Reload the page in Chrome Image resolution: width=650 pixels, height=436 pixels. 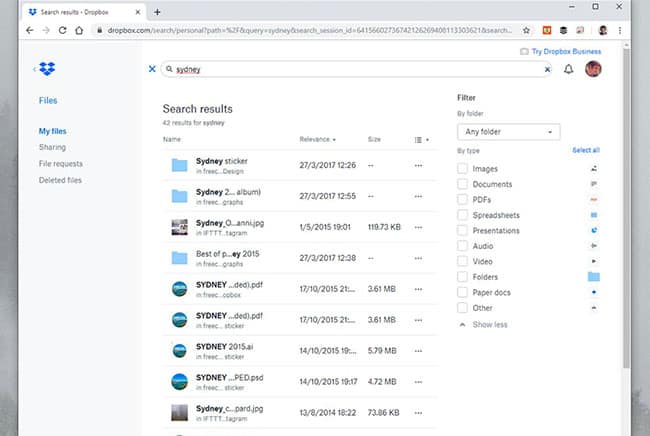pyautogui.click(x=63, y=30)
